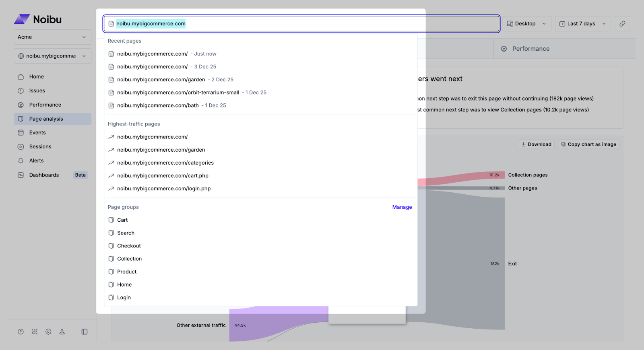Open the Desktop device dropdown
The width and height of the screenshot is (644, 350).
(526, 24)
